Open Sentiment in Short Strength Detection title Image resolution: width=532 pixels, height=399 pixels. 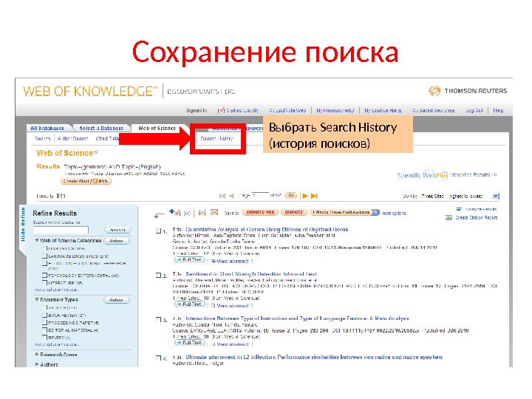pyautogui.click(x=251, y=274)
